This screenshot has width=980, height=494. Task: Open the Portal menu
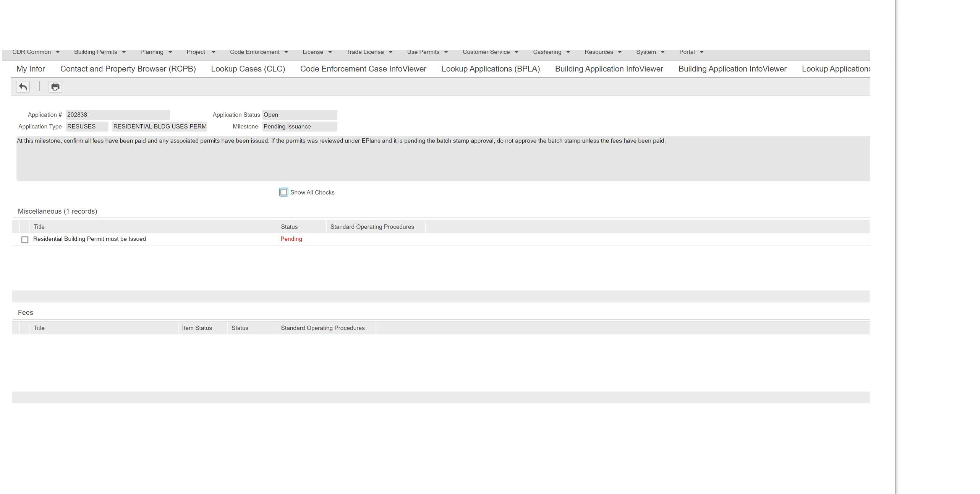coord(691,52)
